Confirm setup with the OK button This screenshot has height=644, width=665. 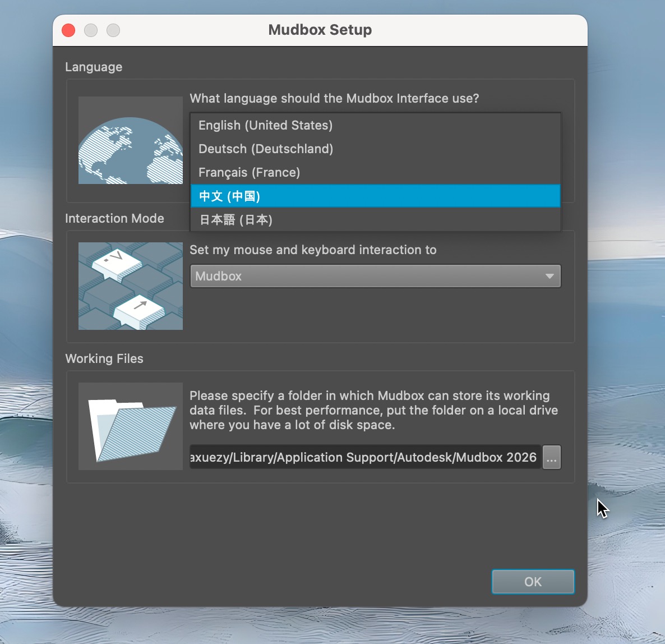[533, 582]
